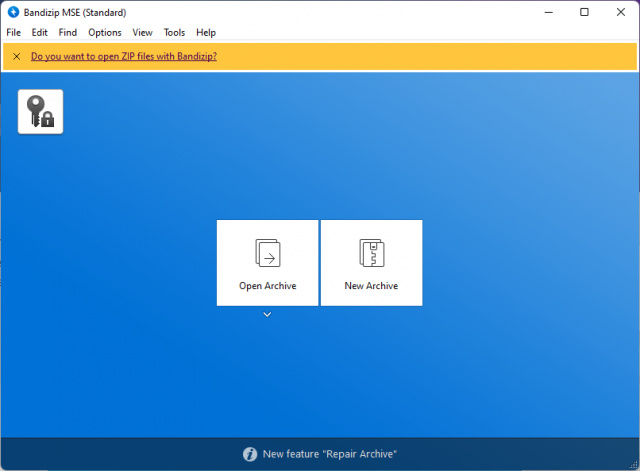The width and height of the screenshot is (640, 471).
Task: Dismiss the yellow ZIP association banner
Action: [17, 56]
